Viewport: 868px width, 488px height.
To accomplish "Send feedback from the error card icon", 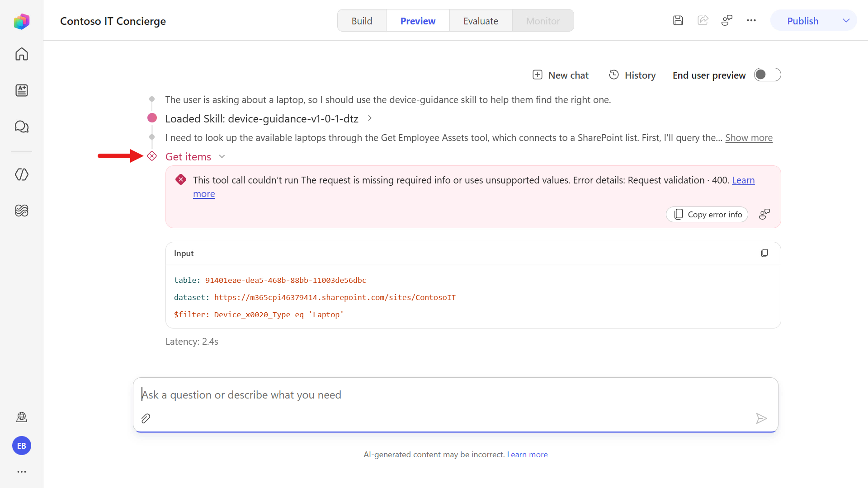I will pos(764,214).
